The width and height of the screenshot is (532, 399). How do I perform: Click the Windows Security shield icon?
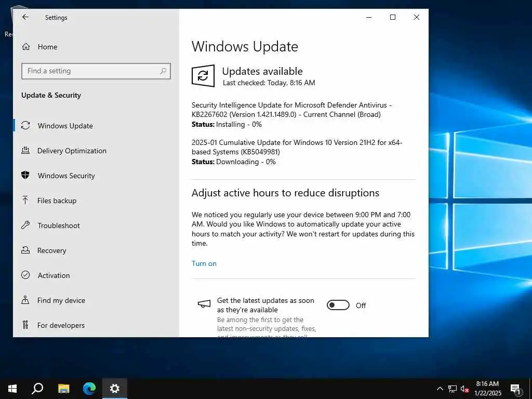(x=25, y=175)
